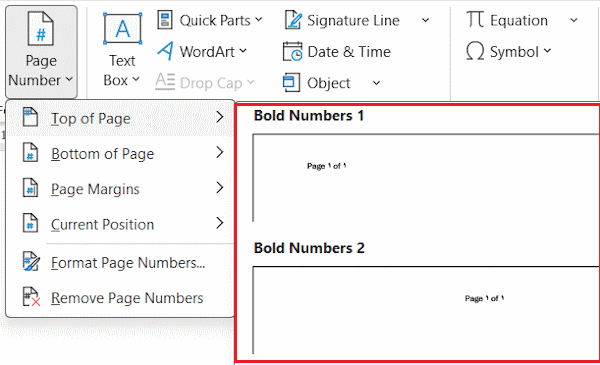Open Format Page Numbers dialog
This screenshot has width=600, height=365.
point(120,262)
